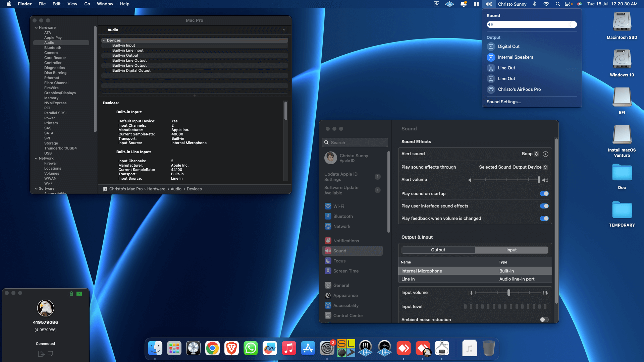Open the Edit menu
Screen dimensions: 644x362
coord(57,4)
